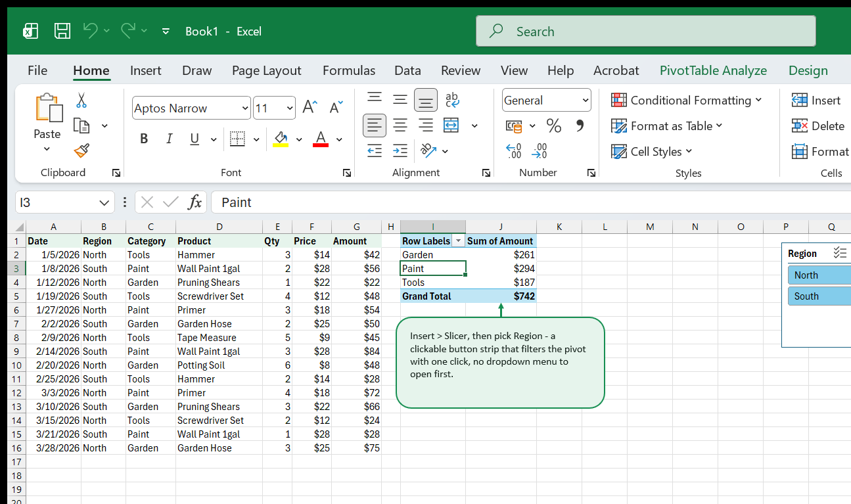Open the Fill Color palette arrow
The height and width of the screenshot is (504, 851).
299,139
